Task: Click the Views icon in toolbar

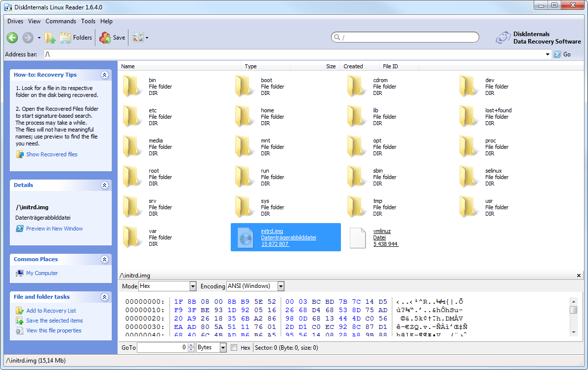Action: pos(138,37)
